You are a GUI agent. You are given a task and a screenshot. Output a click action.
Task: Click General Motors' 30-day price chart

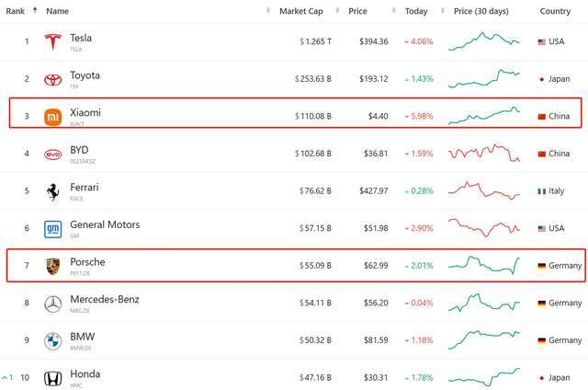[484, 227]
